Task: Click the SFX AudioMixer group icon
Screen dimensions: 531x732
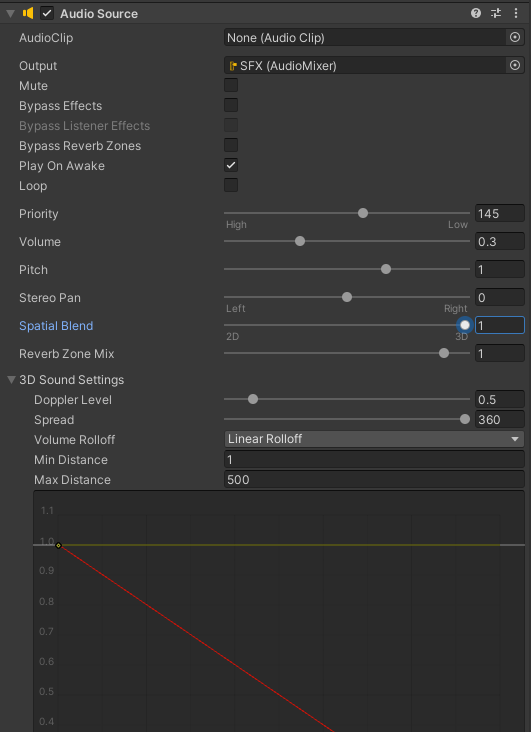Action: click(x=233, y=66)
